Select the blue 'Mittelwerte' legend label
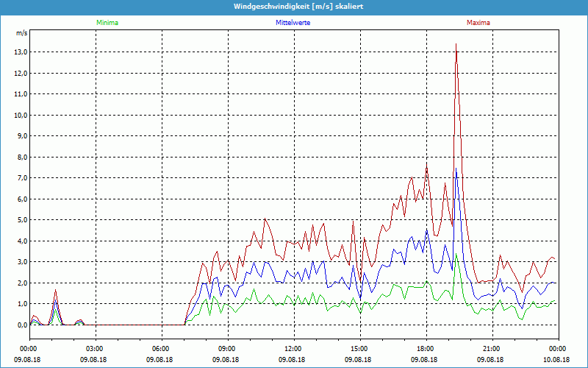The height and width of the screenshot is (368, 588). pyautogui.click(x=293, y=23)
